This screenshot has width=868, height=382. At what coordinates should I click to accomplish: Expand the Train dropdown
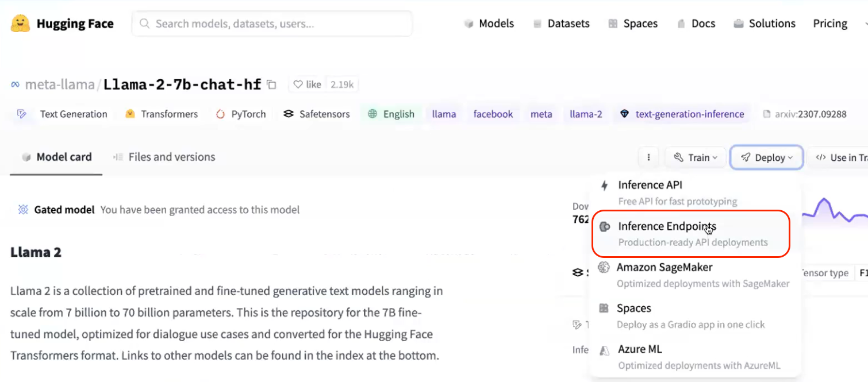click(x=696, y=157)
